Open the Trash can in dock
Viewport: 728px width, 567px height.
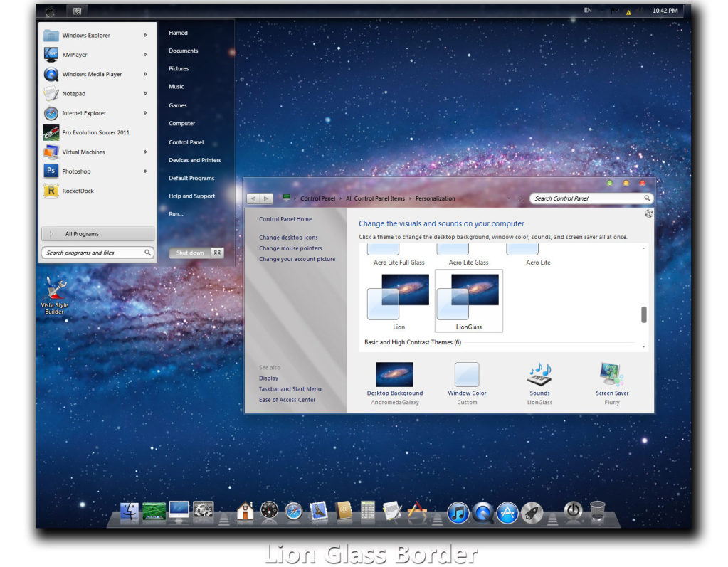coord(598,512)
